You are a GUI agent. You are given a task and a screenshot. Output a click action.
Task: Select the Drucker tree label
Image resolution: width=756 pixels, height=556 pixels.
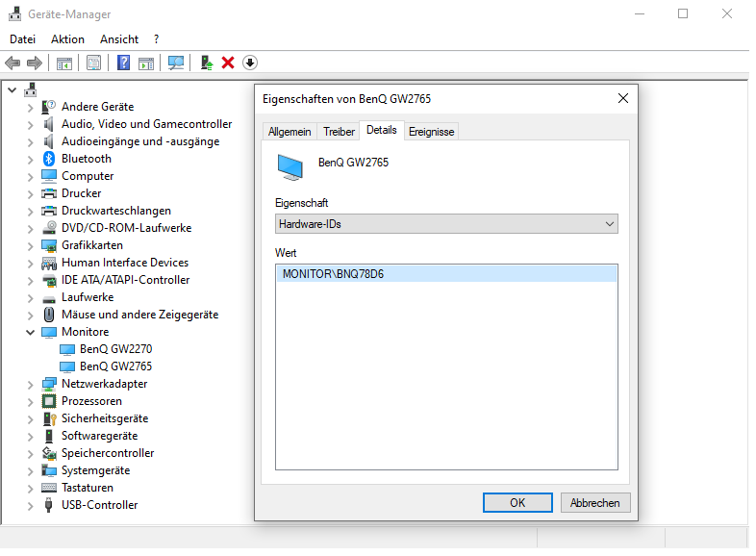point(82,193)
